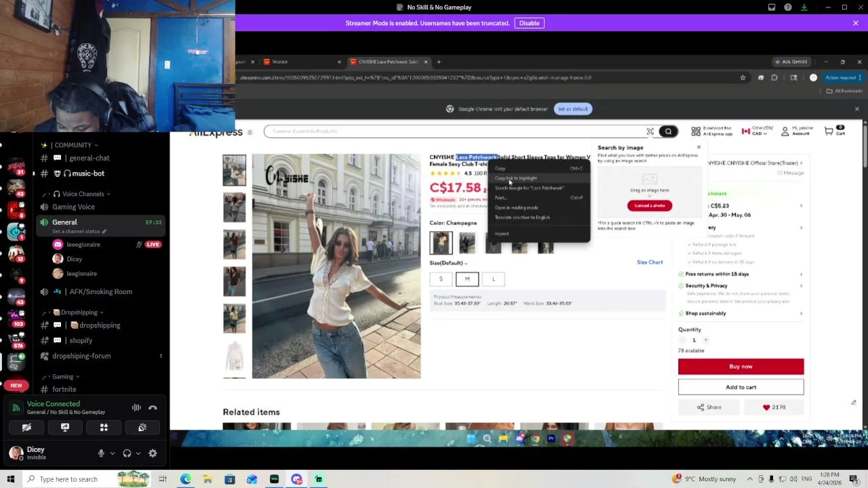The image size is (868, 488).
Task: Choose Inspect in the context menu
Action: (x=539, y=233)
